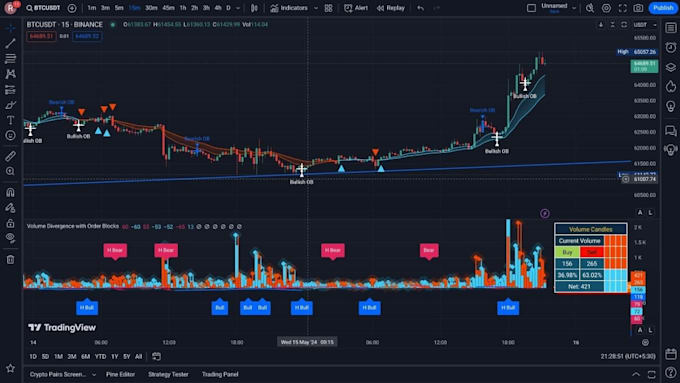
Task: Collapse the bottom panel chevron
Action: [x=636, y=374]
